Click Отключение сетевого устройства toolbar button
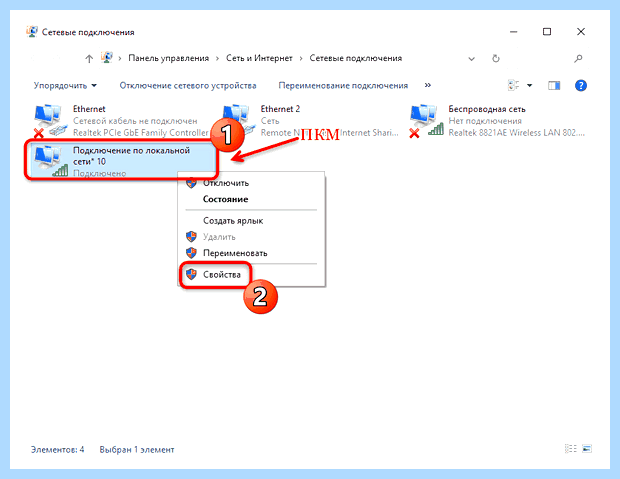Image resolution: width=620 pixels, height=479 pixels. pyautogui.click(x=188, y=85)
